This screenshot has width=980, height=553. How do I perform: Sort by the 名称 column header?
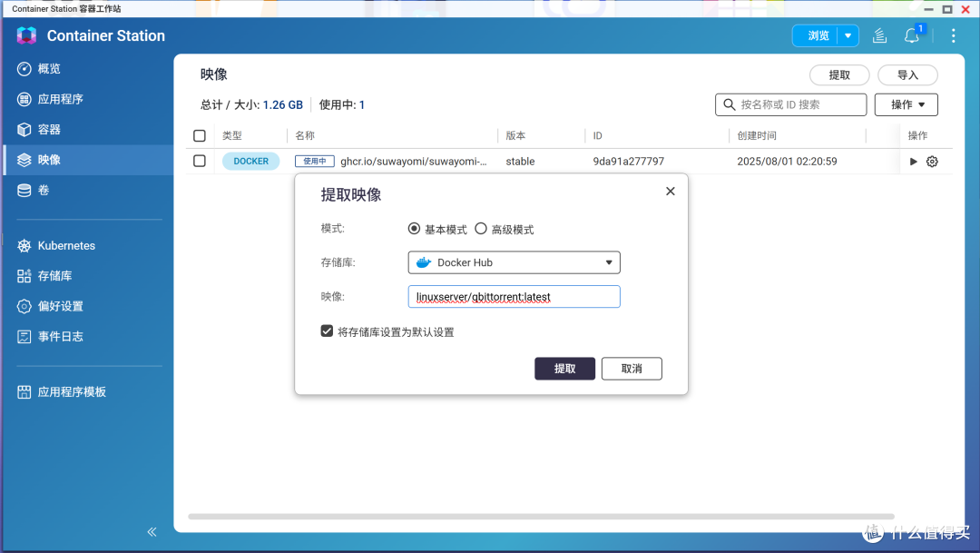tap(305, 135)
